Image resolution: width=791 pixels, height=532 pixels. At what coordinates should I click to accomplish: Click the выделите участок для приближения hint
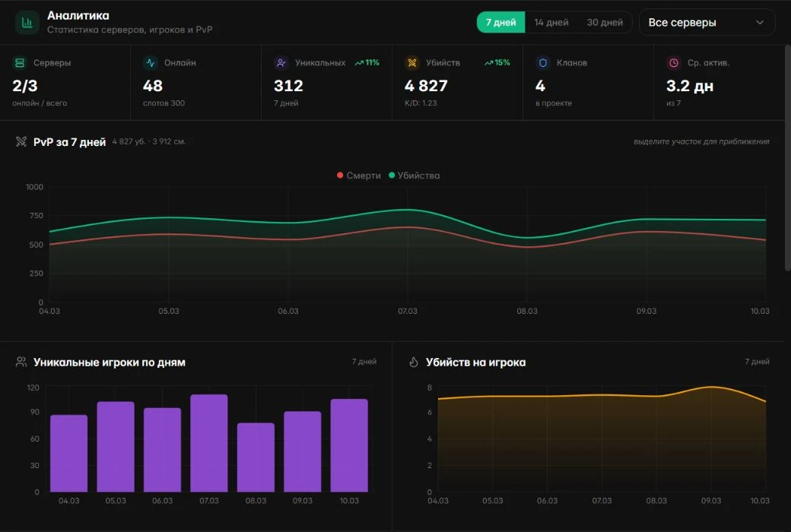click(702, 141)
